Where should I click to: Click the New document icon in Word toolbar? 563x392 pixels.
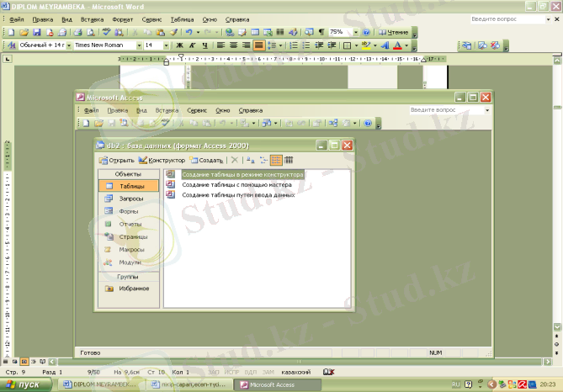11,32
